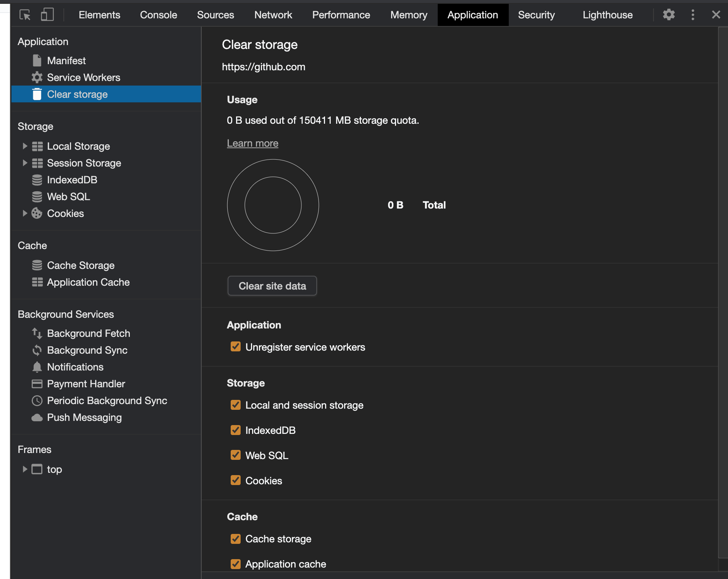The height and width of the screenshot is (579, 728).
Task: Click the Cache Storage database icon
Action: [x=37, y=265]
